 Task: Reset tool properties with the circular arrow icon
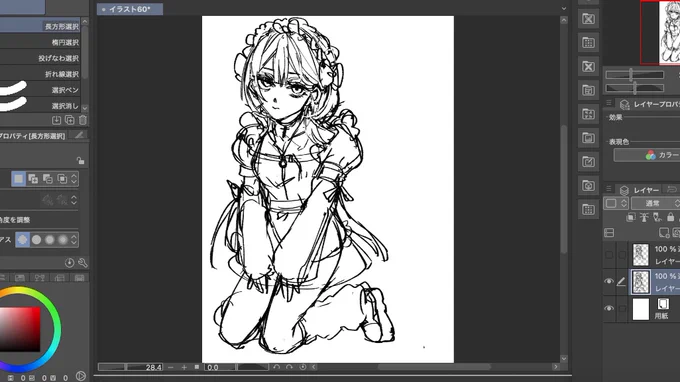69,262
